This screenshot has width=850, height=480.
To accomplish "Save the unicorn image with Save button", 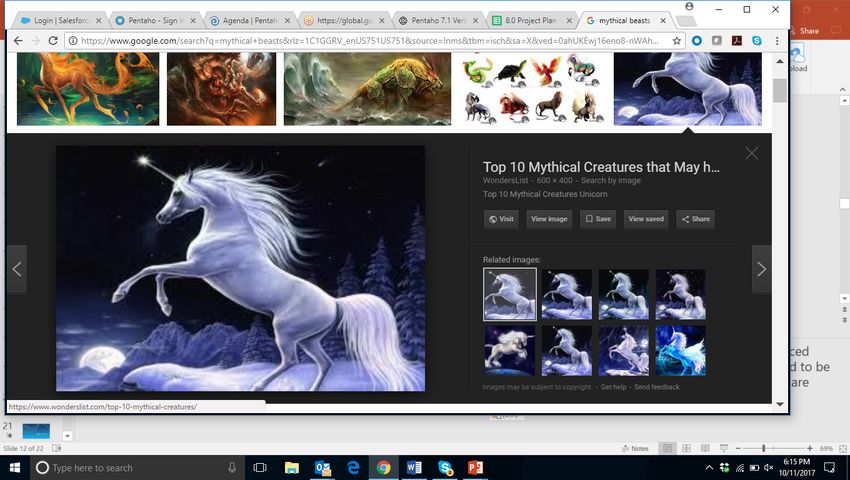I will coord(598,219).
